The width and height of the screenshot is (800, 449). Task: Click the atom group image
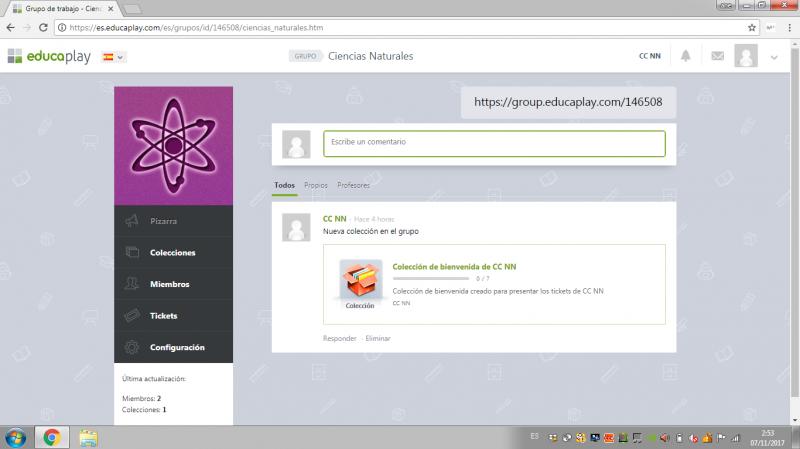[173, 146]
